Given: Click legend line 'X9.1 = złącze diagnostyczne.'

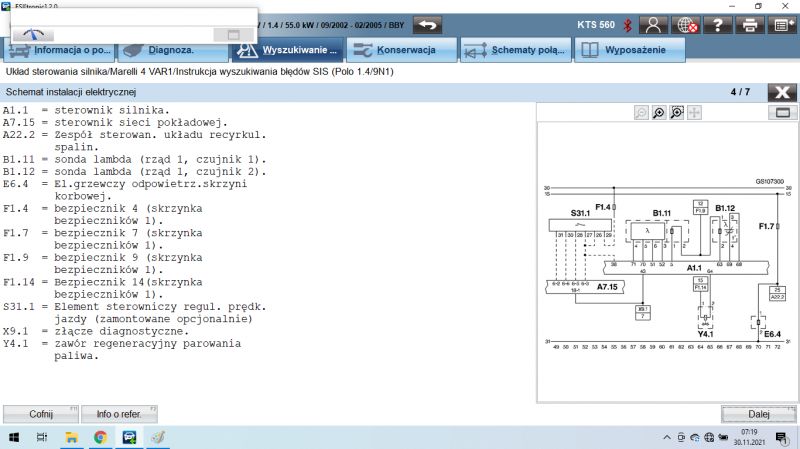Looking at the screenshot, I should [95, 331].
